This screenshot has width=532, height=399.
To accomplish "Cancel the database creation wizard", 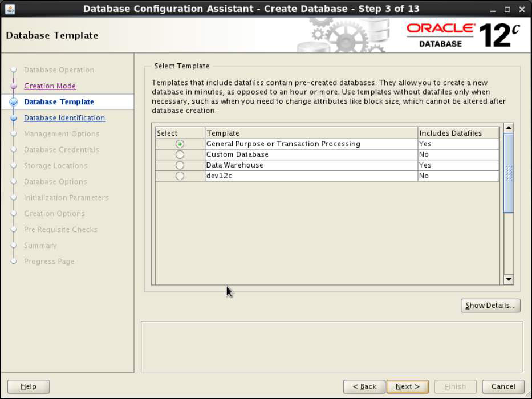I will pyautogui.click(x=503, y=386).
